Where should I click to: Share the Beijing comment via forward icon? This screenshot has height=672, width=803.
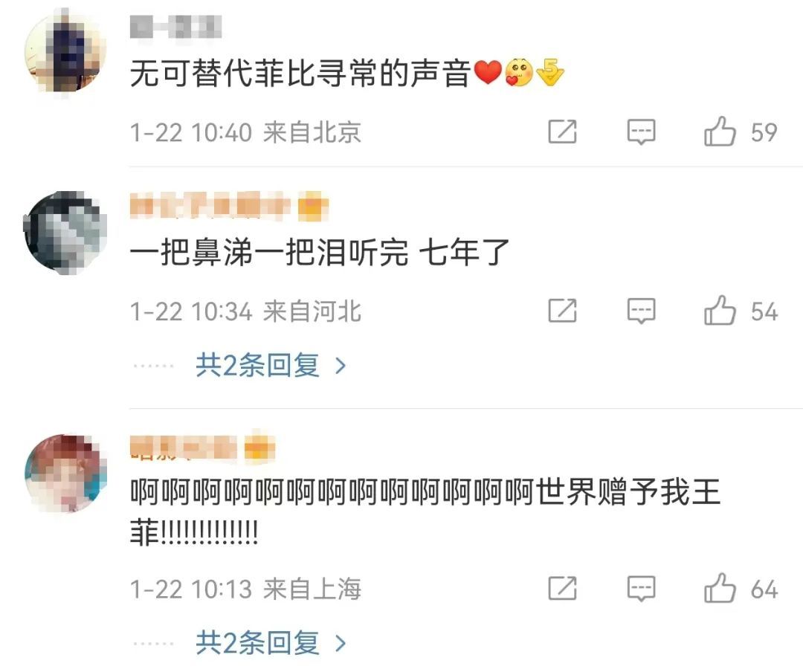562,132
